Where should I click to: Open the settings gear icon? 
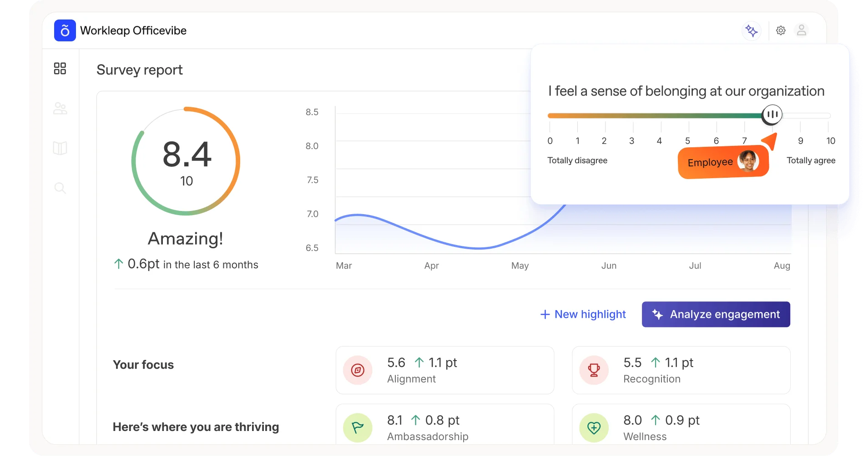pos(781,30)
